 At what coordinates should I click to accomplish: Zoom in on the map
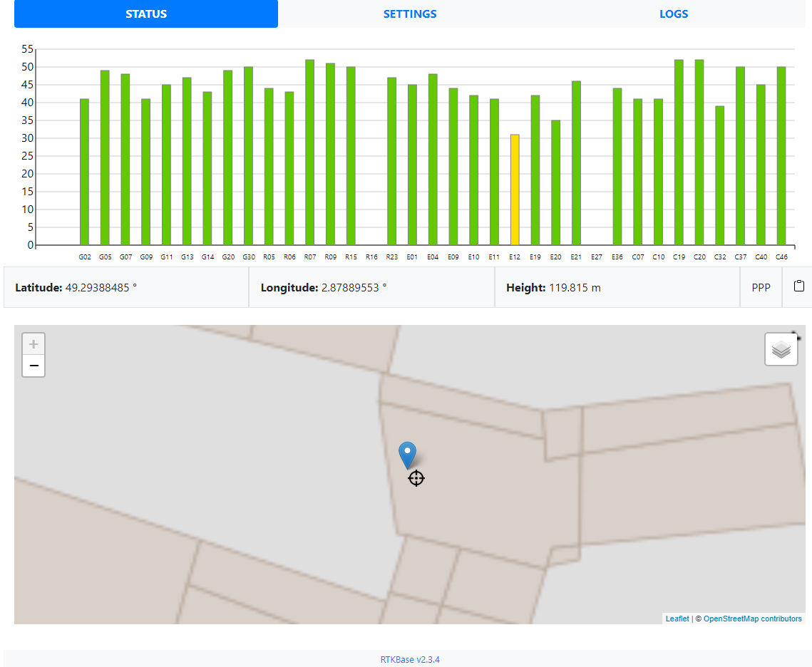(34, 344)
